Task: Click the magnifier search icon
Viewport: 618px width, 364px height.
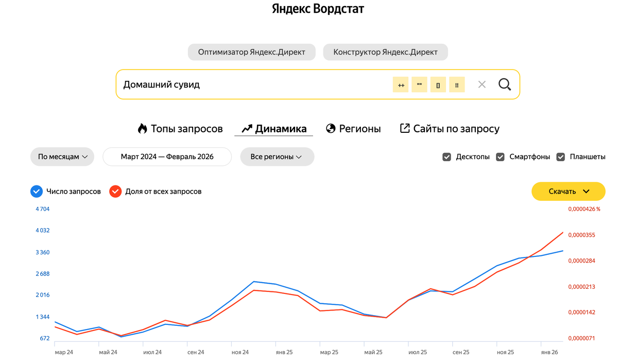Action: coord(505,84)
